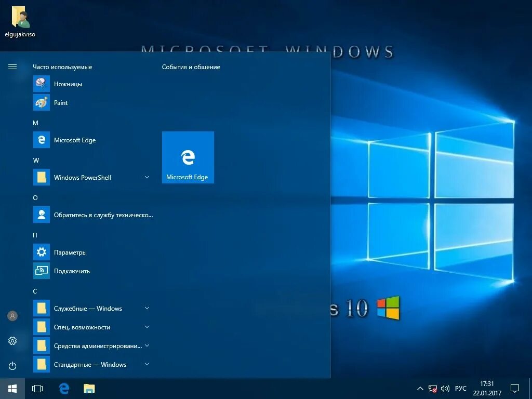Expand the Служебные — Windows chevron
Screen dimensions: 532x399
(x=147, y=308)
